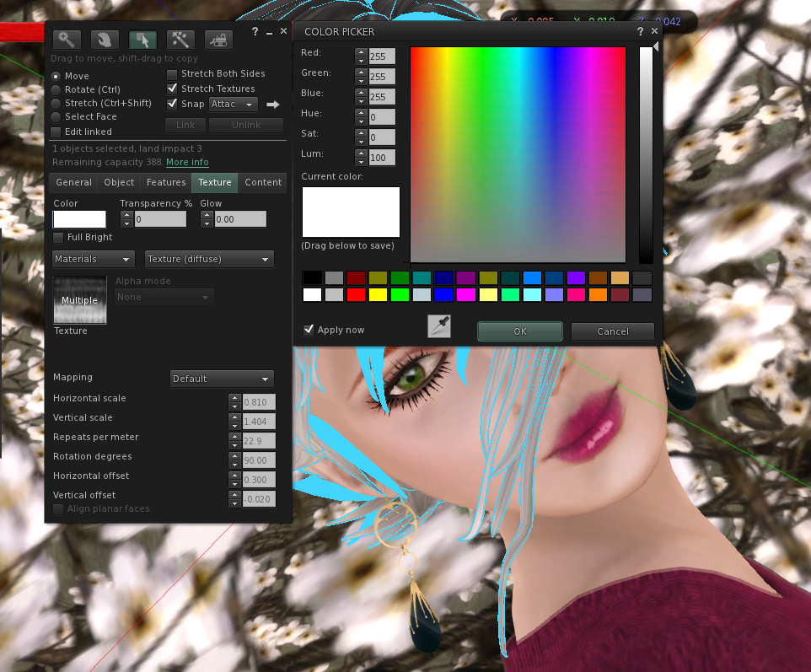Toggle the Full Bright checkbox
Image resolution: width=811 pixels, height=672 pixels.
[x=57, y=238]
